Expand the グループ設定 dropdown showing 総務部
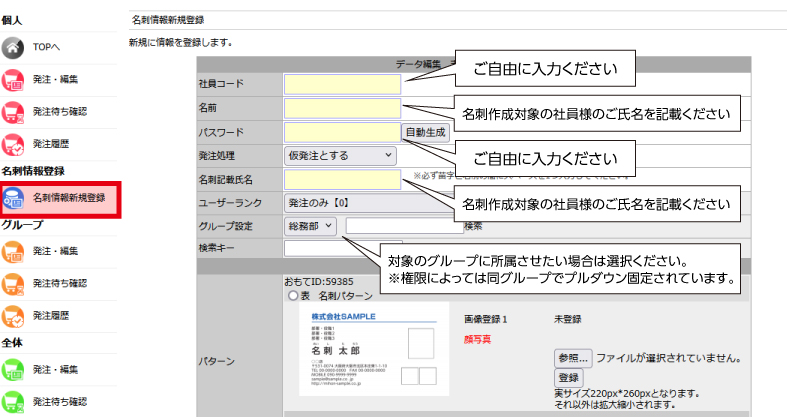Screen dimensions: 787x417 coord(313,226)
